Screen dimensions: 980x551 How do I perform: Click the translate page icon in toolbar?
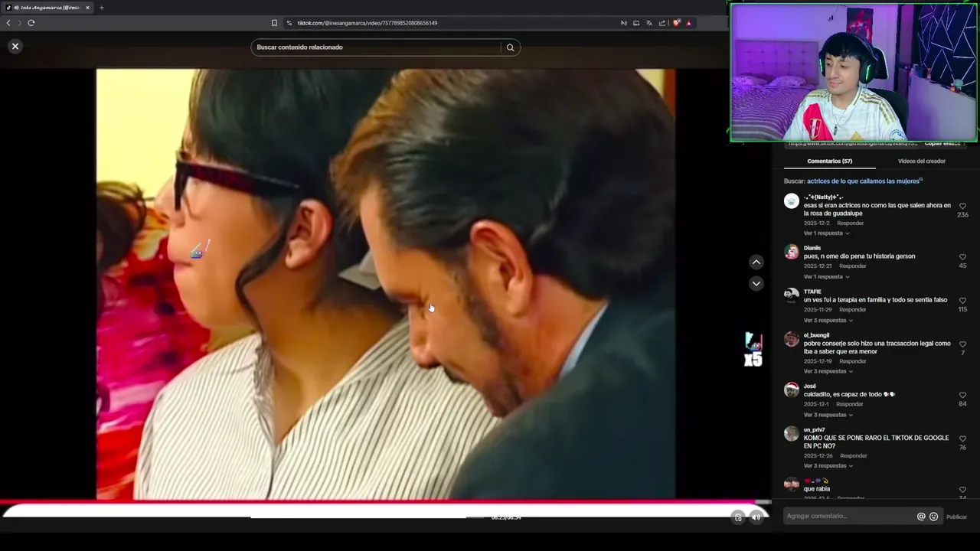pyautogui.click(x=649, y=23)
